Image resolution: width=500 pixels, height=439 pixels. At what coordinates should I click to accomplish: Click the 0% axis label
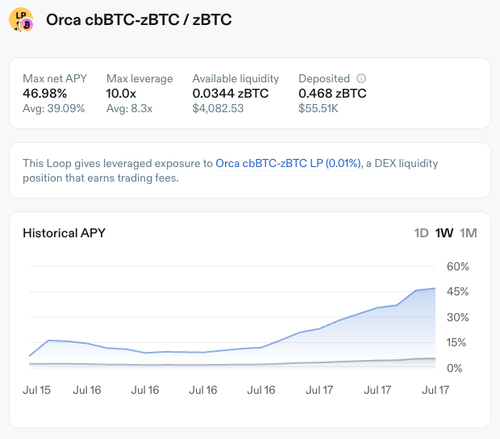pyautogui.click(x=454, y=368)
